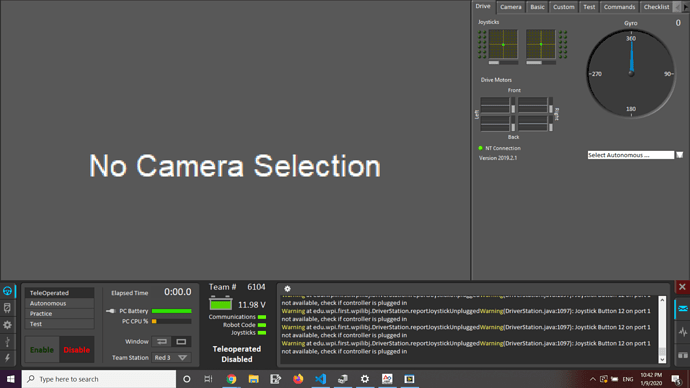690x388 pixels.
Task: Switch to the Camera tab
Action: pyautogui.click(x=510, y=7)
